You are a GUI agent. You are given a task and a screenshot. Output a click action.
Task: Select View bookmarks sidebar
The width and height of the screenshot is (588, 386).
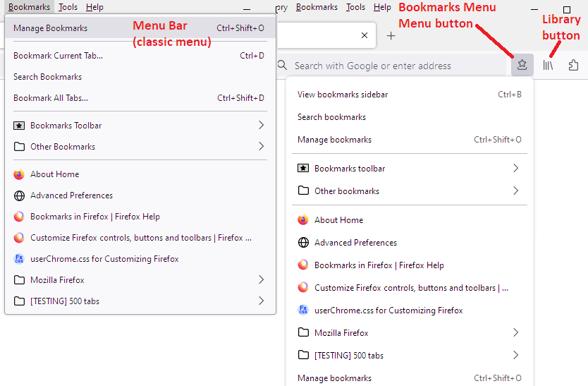[343, 95]
